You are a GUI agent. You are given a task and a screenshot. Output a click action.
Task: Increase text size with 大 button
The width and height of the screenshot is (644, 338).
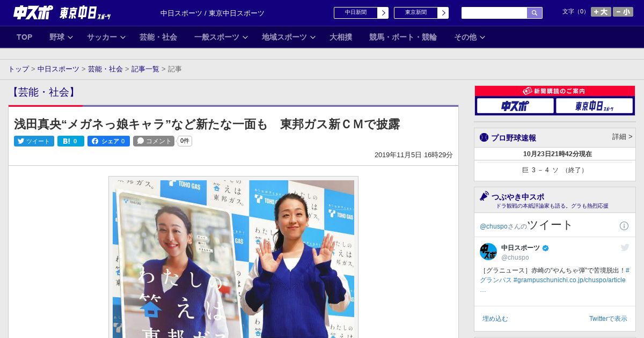point(601,12)
